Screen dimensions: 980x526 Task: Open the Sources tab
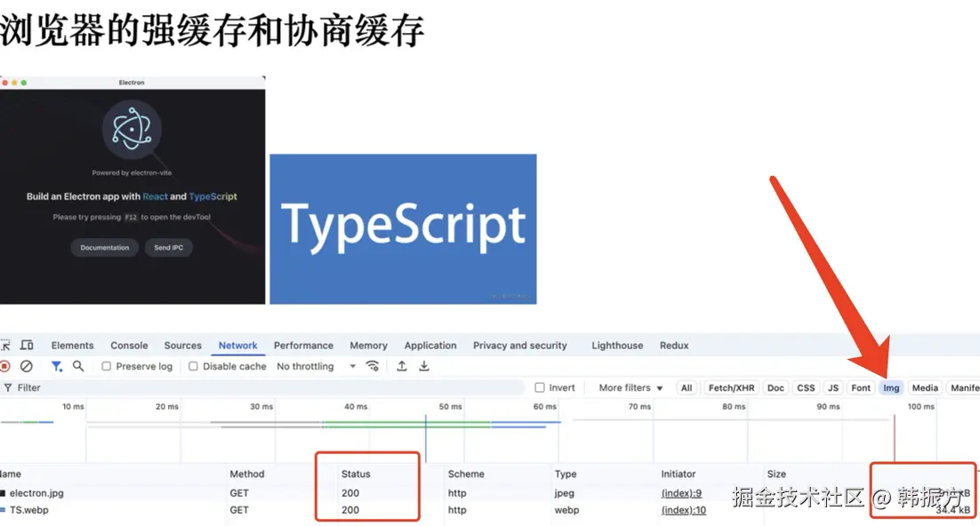point(182,345)
